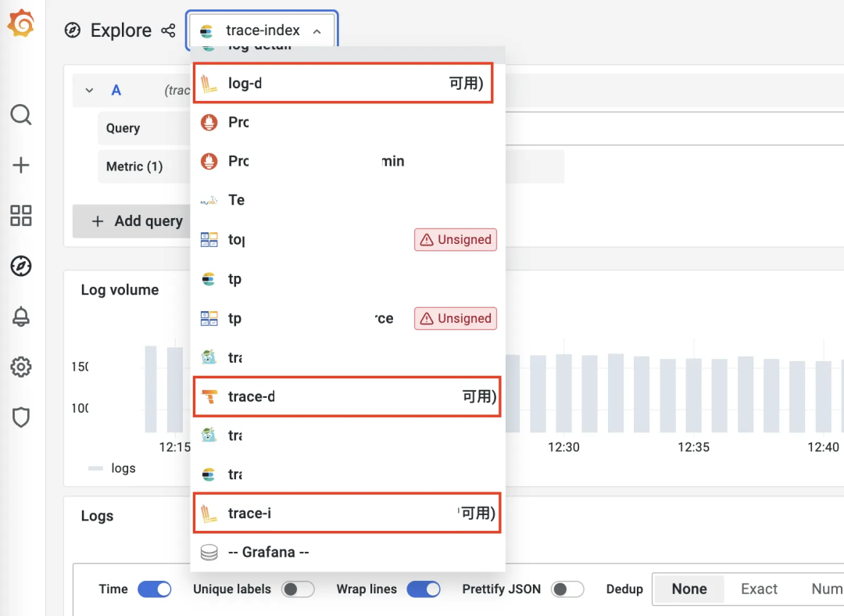Click the Tempo icon of trace-d entry
The height and width of the screenshot is (616, 844).
click(x=209, y=397)
